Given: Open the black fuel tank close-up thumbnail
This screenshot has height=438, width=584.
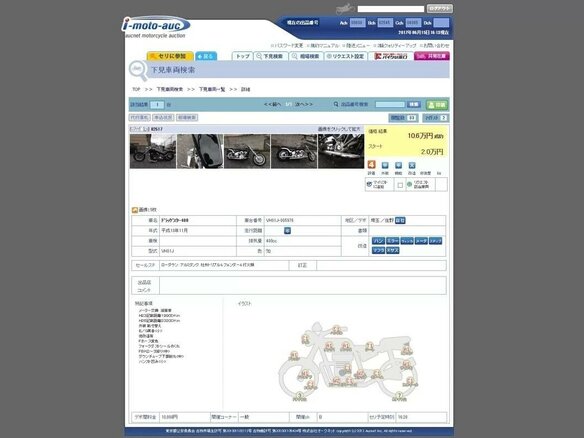Looking at the screenshot, I should pos(200,151).
